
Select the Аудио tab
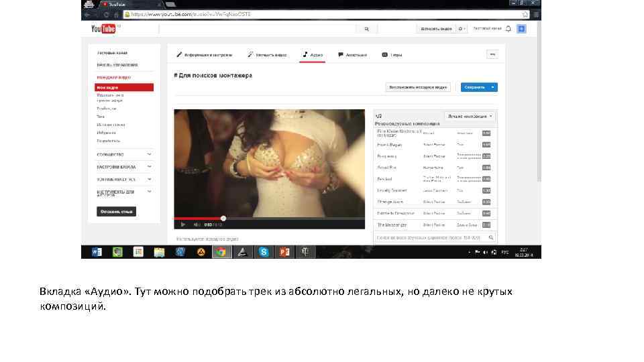[313, 54]
